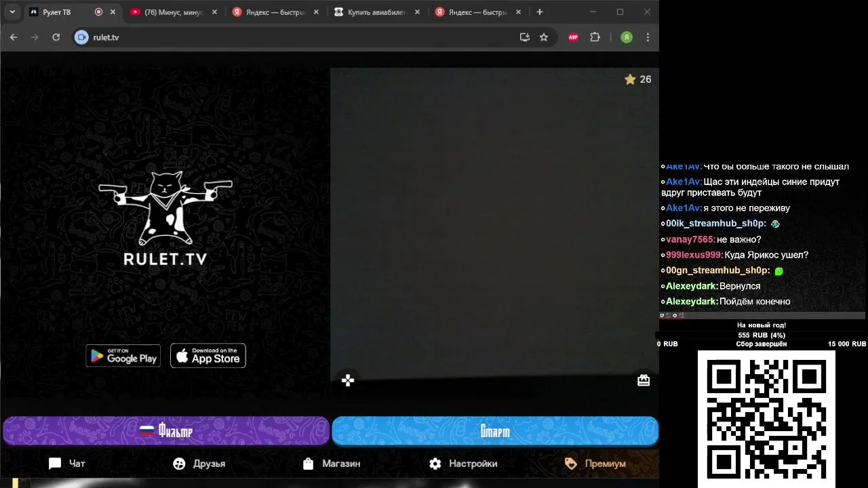The image size is (868, 488).
Task: Click the star rating counter 26
Action: (x=637, y=79)
